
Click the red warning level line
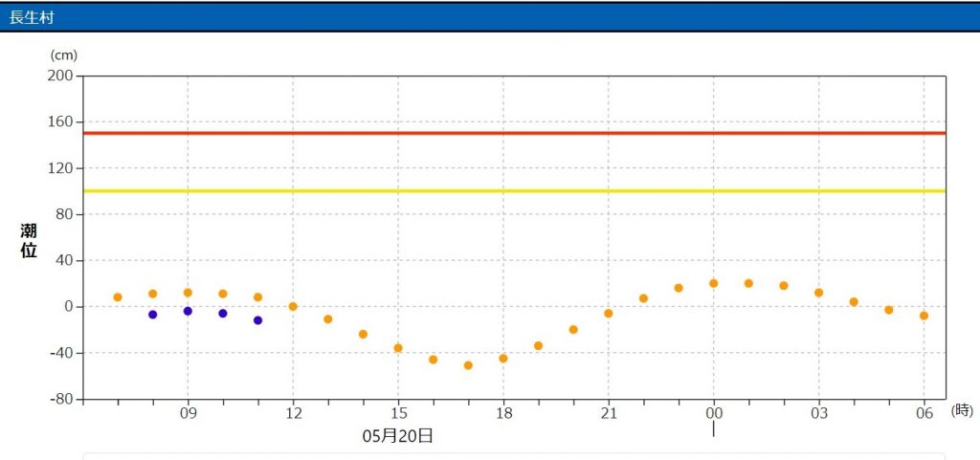(x=514, y=133)
